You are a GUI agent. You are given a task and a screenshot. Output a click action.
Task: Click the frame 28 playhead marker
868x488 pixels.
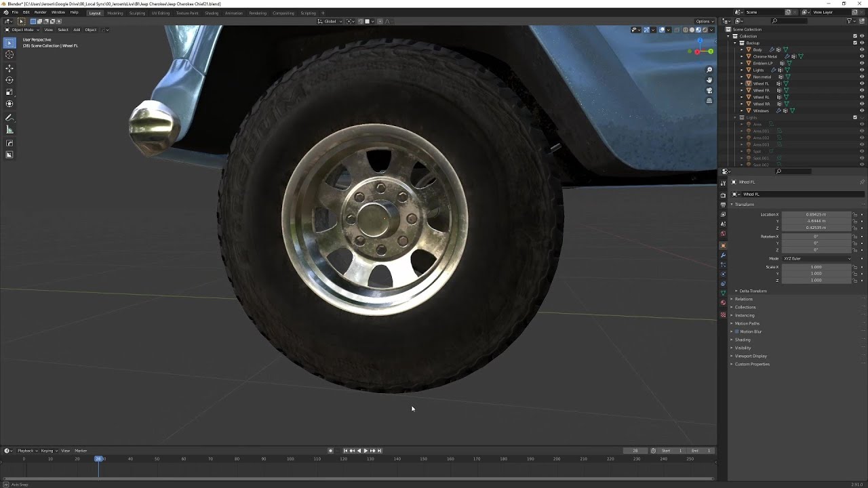[99, 459]
